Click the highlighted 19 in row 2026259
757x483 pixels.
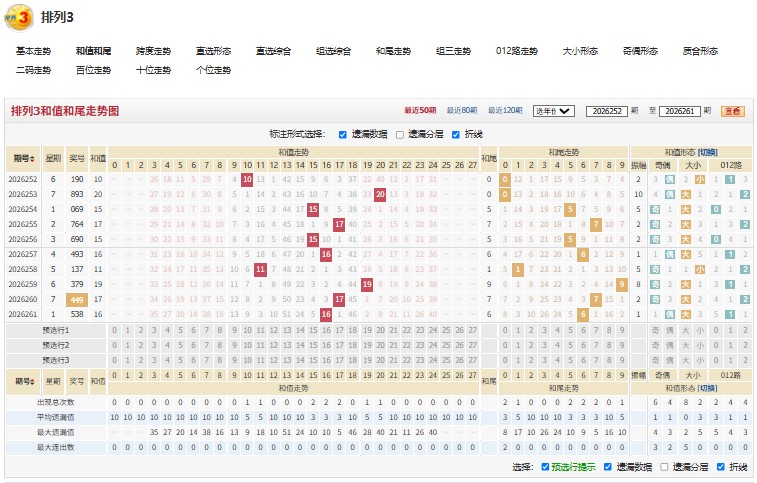coord(367,284)
